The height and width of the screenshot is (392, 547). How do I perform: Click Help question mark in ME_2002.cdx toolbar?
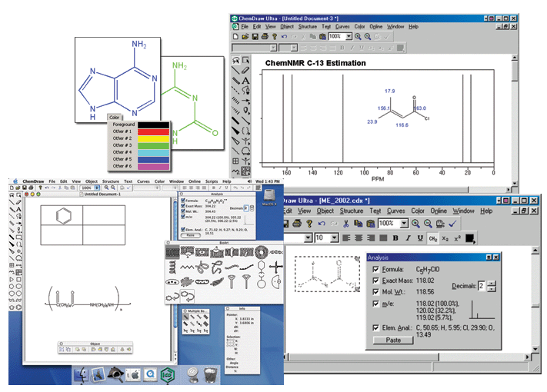309,224
